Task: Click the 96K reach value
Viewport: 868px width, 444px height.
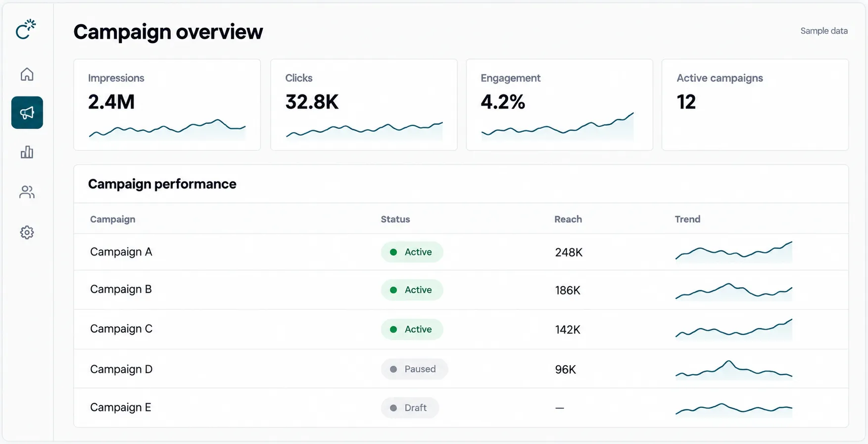Action: point(565,370)
